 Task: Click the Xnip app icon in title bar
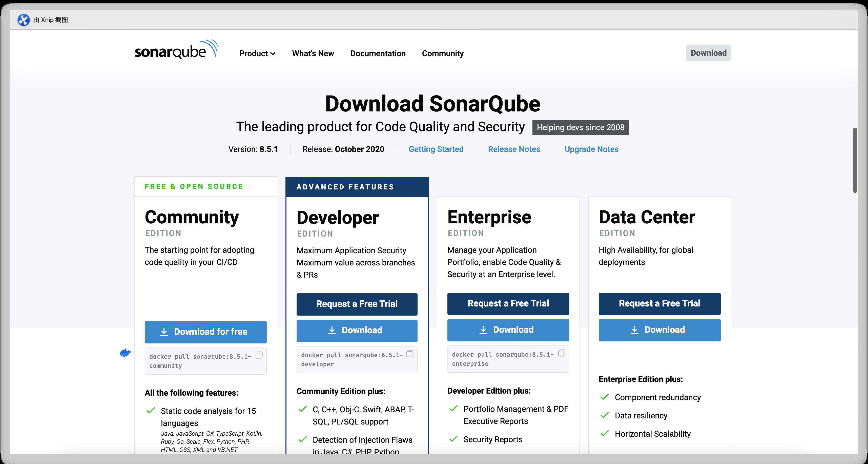tap(24, 20)
